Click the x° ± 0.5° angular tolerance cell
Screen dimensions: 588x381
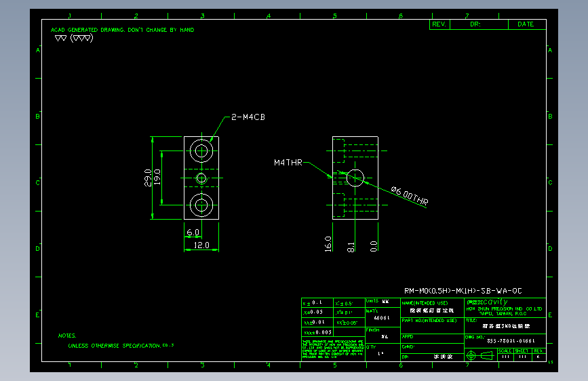click(x=349, y=302)
